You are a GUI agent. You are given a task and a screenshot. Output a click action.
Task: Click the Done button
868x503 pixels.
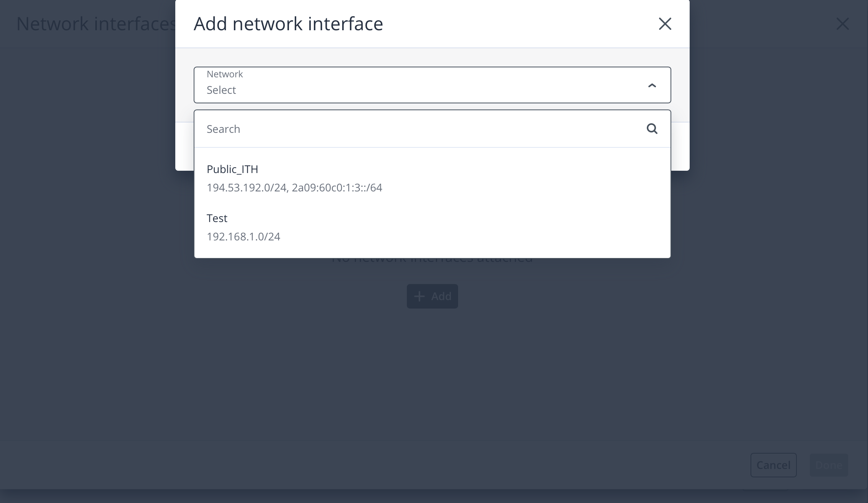point(829,465)
